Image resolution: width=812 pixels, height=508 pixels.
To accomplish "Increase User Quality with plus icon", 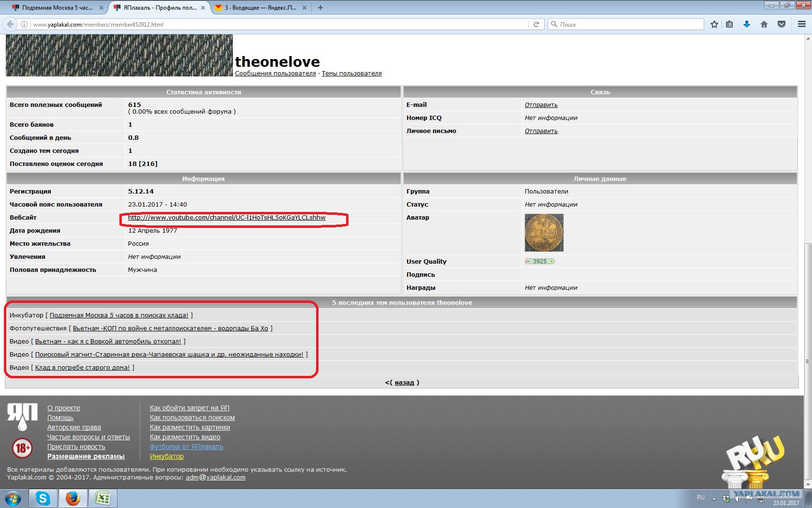I will (x=551, y=261).
